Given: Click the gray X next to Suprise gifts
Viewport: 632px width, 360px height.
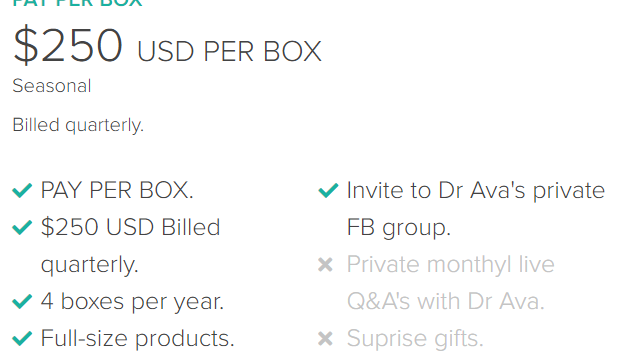Looking at the screenshot, I should tap(325, 339).
